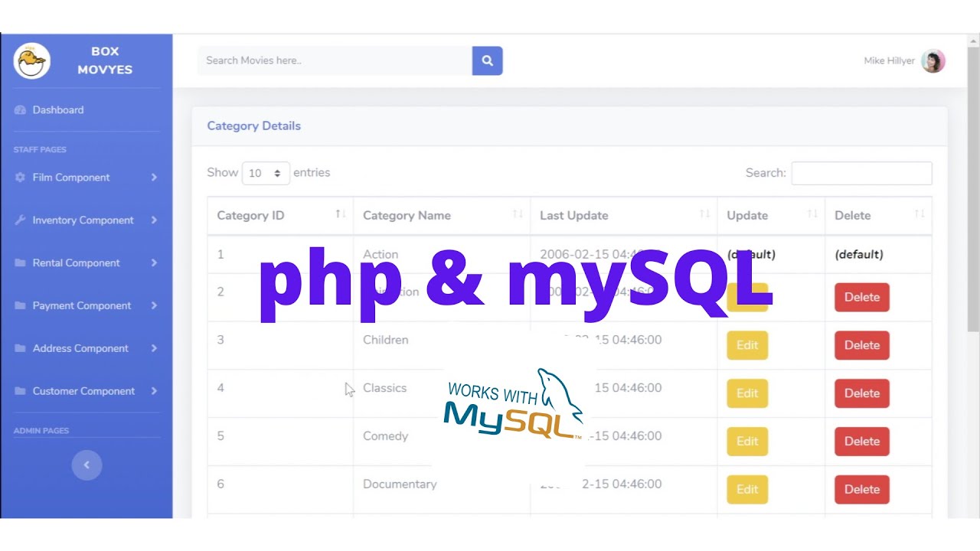Click the Payment Component folder icon

[20, 306]
